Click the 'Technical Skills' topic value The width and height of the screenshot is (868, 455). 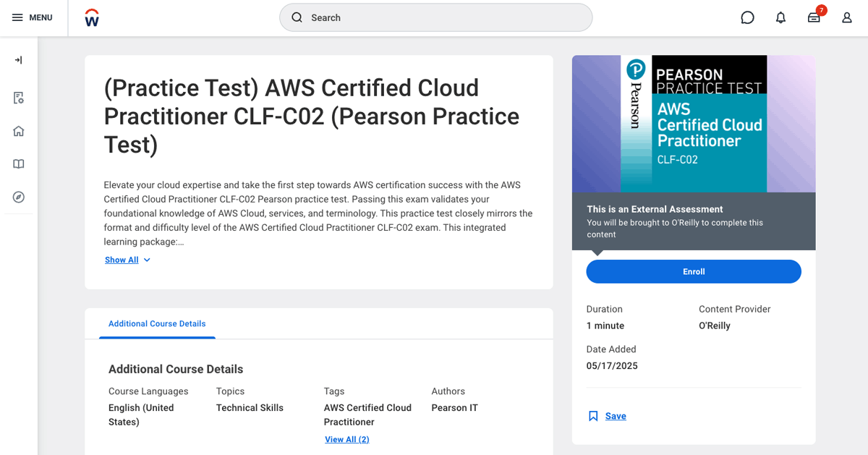[250, 408]
